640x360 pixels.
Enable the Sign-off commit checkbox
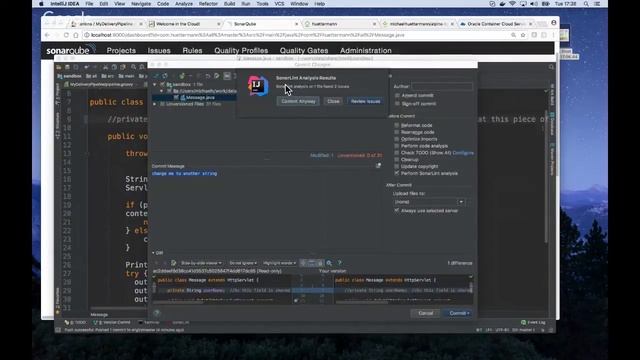click(397, 104)
